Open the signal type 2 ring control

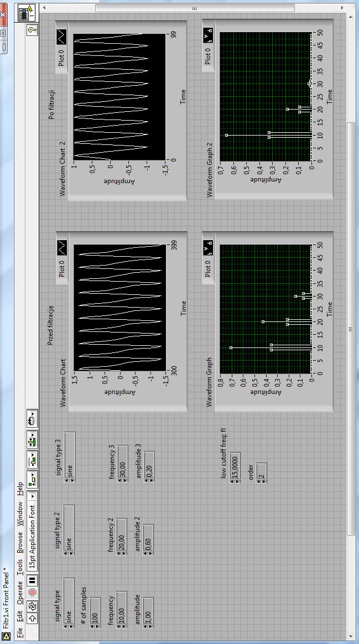point(69,527)
